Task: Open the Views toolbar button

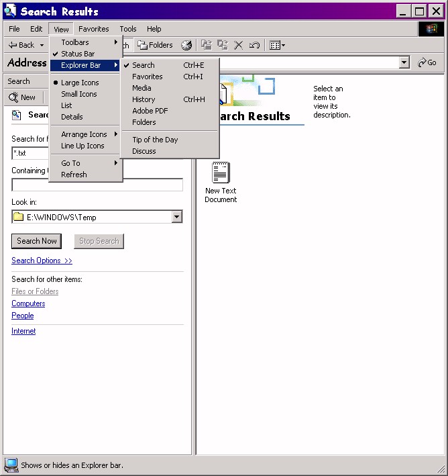Action: (277, 45)
